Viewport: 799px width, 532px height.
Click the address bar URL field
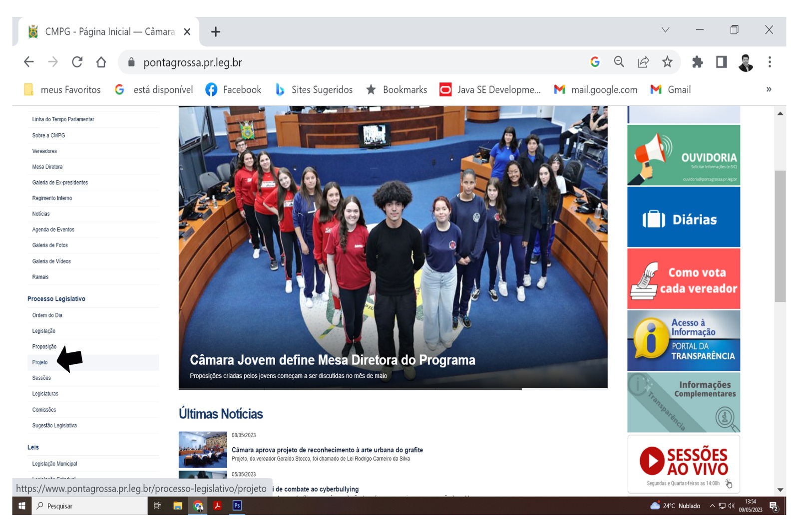350,62
